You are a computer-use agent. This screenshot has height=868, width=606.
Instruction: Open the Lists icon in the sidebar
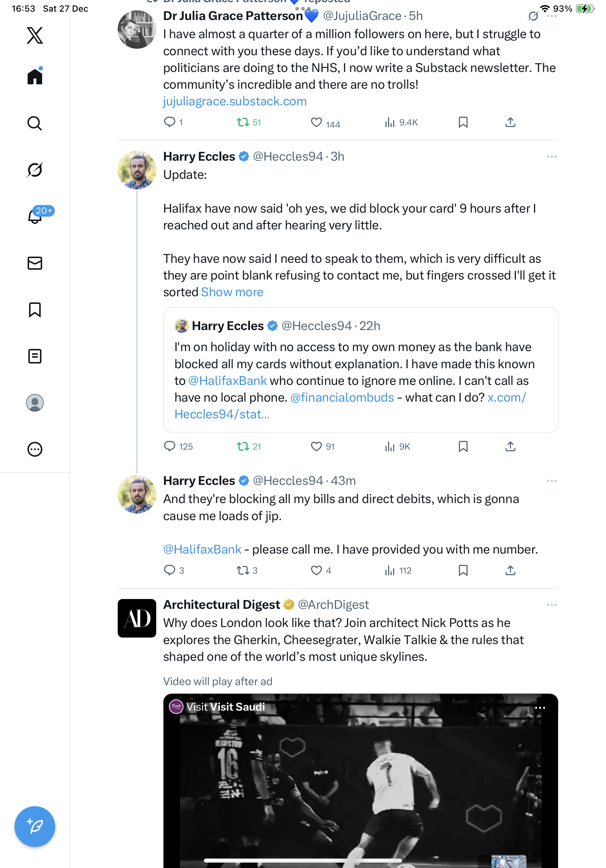pos(35,356)
